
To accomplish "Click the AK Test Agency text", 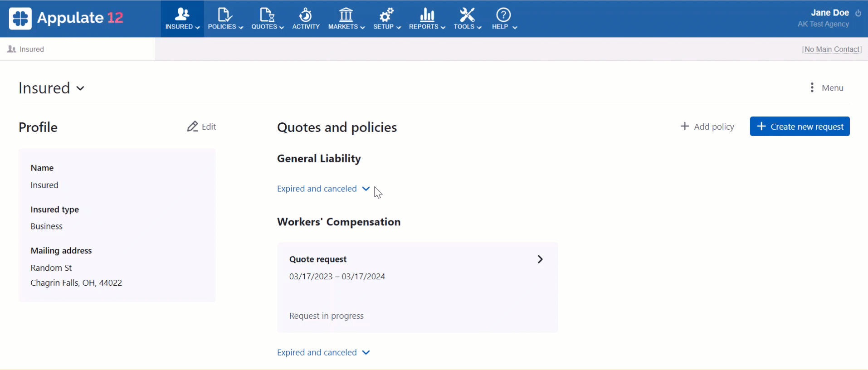I will (x=823, y=24).
